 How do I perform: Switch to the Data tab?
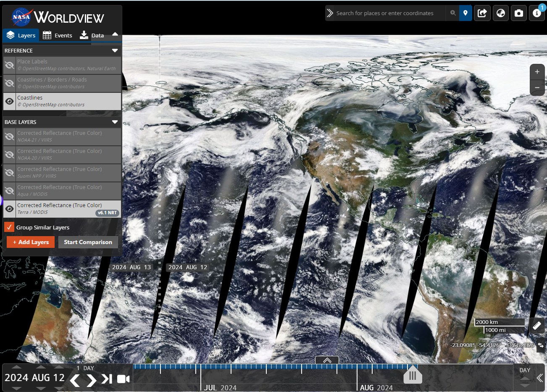pyautogui.click(x=92, y=35)
